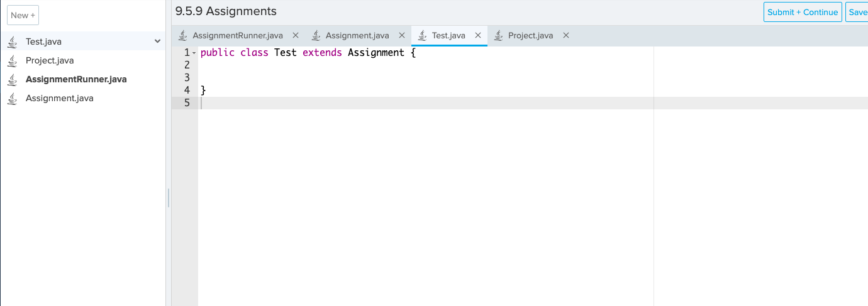868x306 pixels.
Task: Close the AssignmentRunner.java tab
Action: click(296, 35)
